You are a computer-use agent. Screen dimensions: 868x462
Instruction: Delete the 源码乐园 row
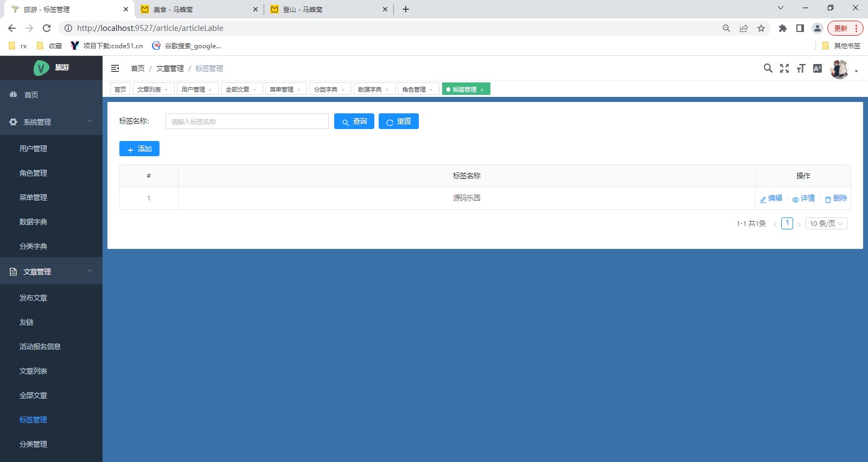click(x=836, y=198)
